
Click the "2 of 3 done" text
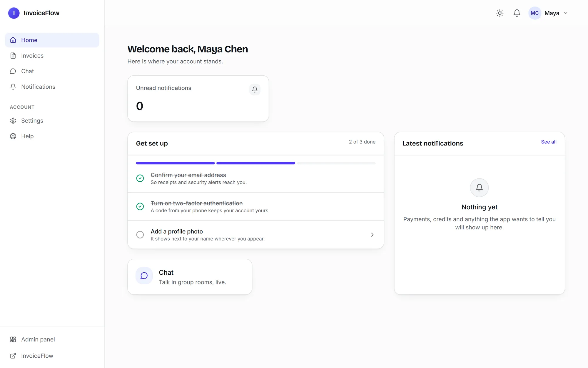[362, 142]
